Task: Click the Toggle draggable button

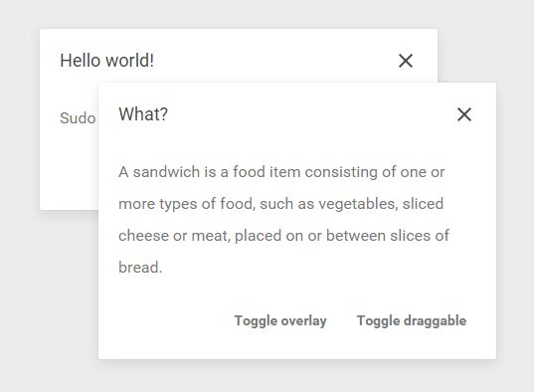Action: point(412,321)
